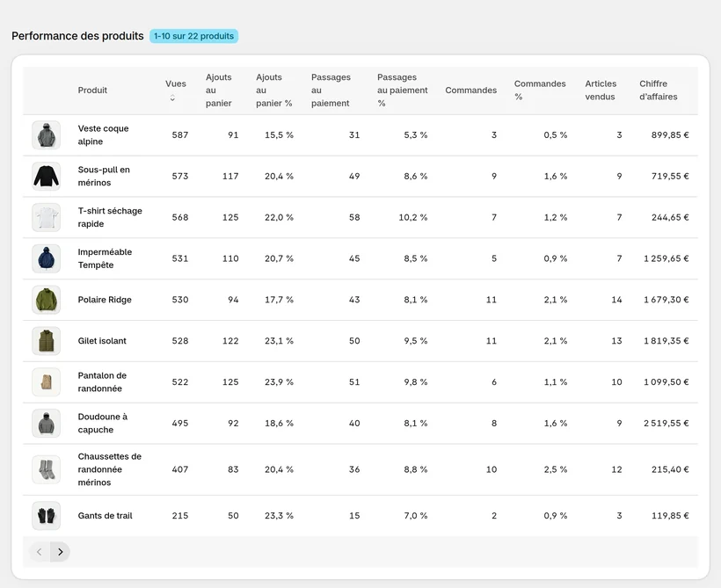Click the 'Ajouts au panier %' header
This screenshot has width=721, height=588.
point(274,91)
